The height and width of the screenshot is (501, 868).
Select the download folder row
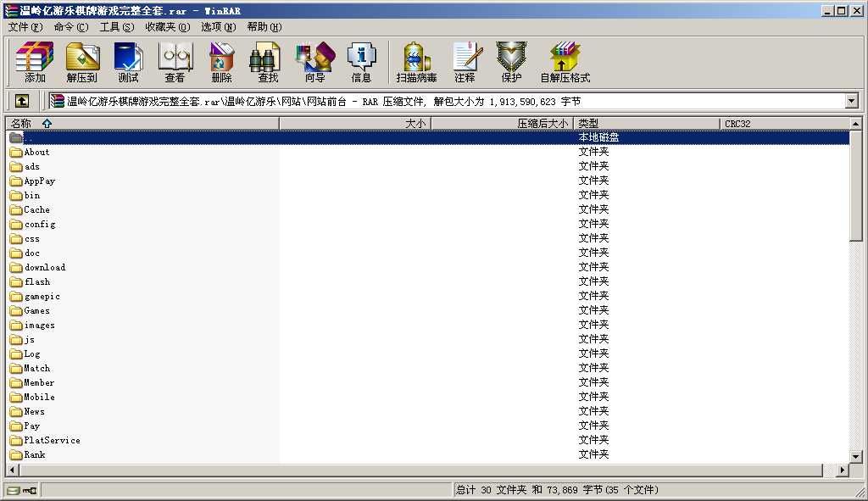click(x=428, y=267)
